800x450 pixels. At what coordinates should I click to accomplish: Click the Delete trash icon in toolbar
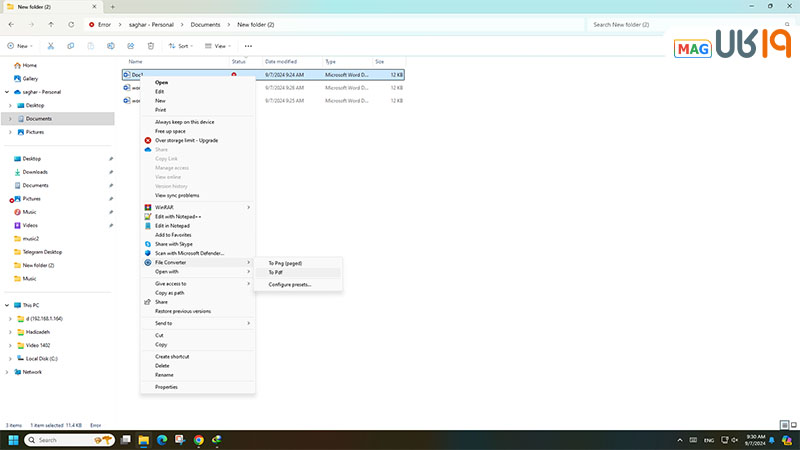coord(150,46)
